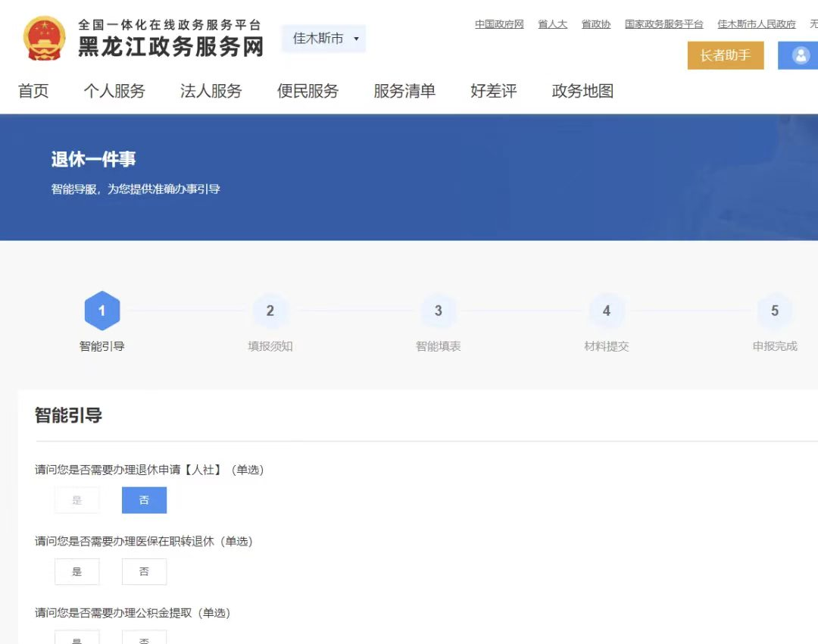Viewport: 818px width, 644px height.
Task: Click step 4 hexagon 材料提交
Action: pos(607,311)
